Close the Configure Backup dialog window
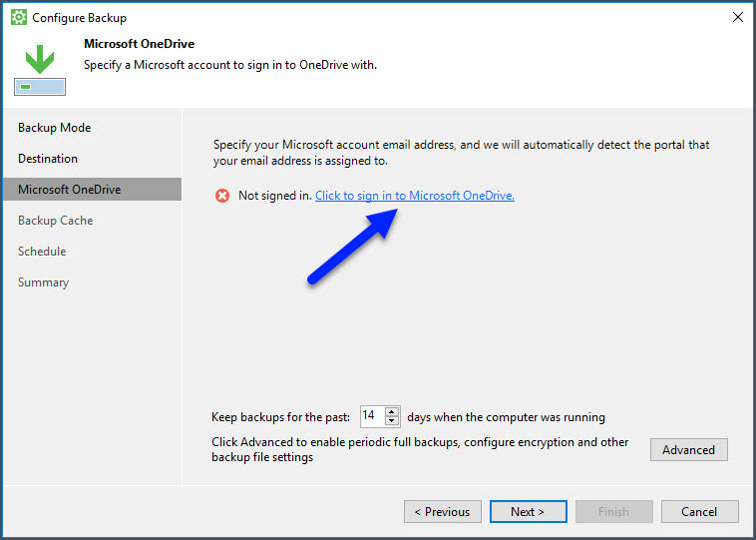Image resolution: width=756 pixels, height=540 pixels. (737, 17)
